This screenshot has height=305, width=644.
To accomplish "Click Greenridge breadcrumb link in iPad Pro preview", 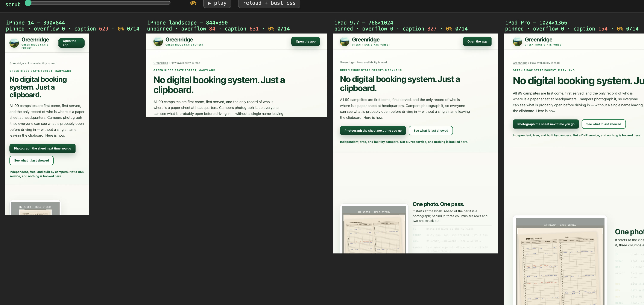I will click(520, 63).
